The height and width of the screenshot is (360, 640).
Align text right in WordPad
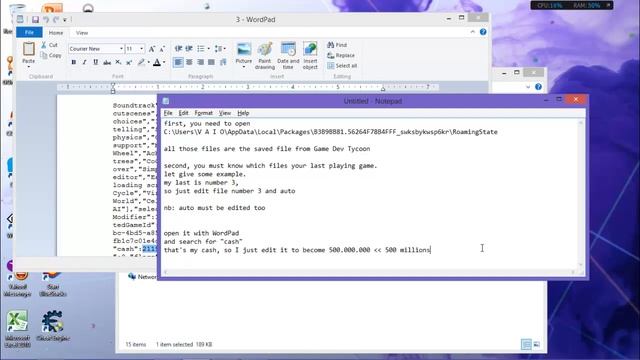tap(200, 62)
